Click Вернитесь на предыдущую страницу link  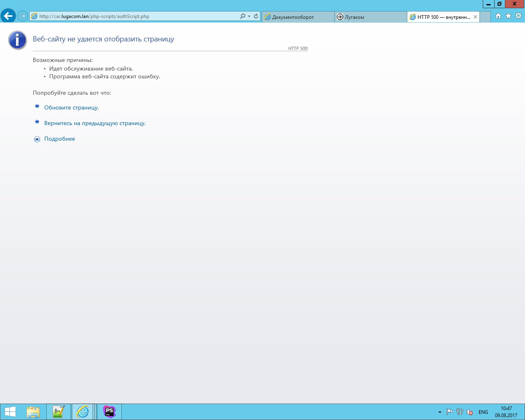tap(95, 123)
